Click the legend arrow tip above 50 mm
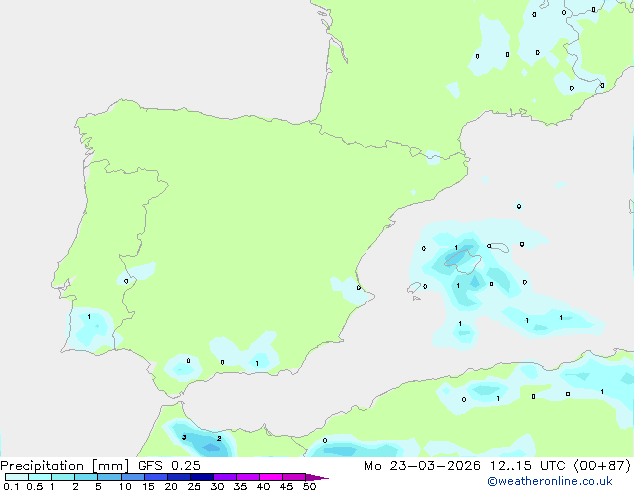 pos(317,477)
